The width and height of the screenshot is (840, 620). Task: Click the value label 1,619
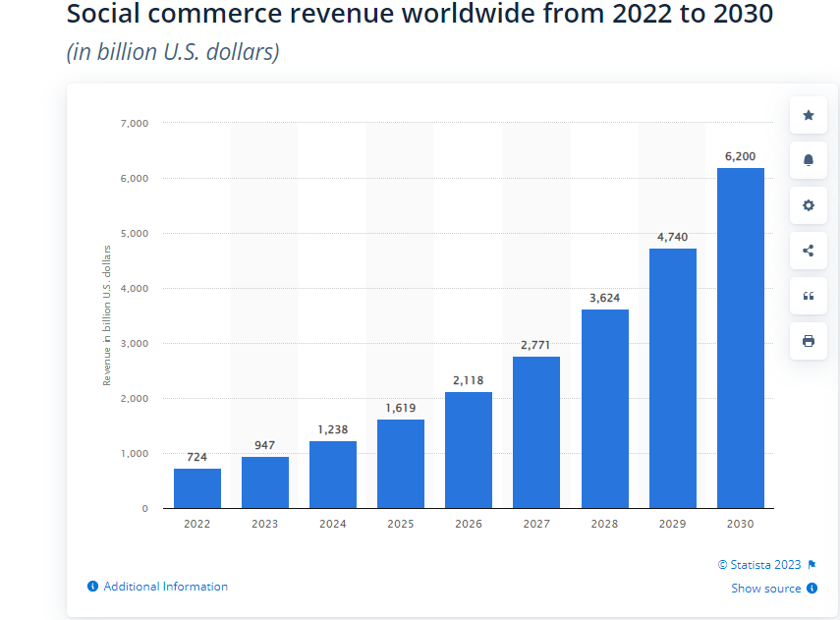pos(400,408)
